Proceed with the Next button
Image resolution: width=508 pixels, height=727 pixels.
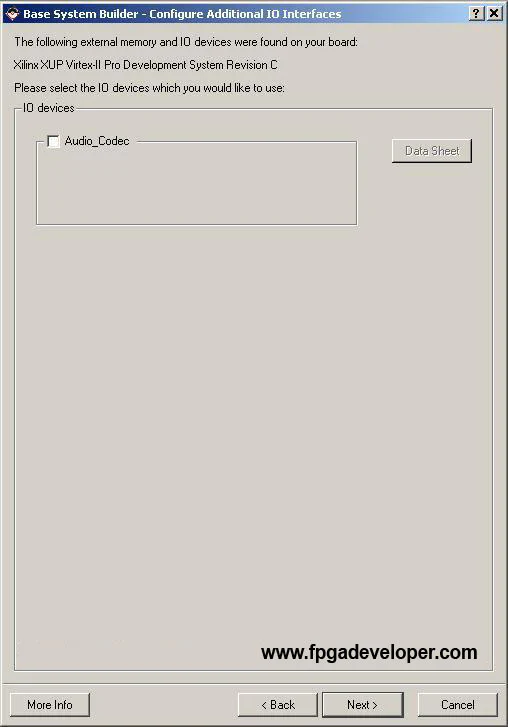(362, 705)
